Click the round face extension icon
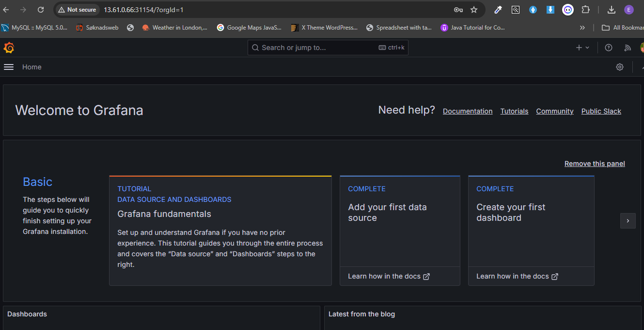The height and width of the screenshot is (330, 644). click(x=568, y=10)
